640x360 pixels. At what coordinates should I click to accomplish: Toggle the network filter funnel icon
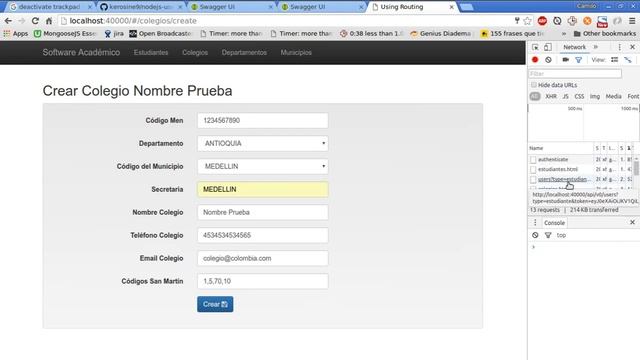click(x=578, y=60)
